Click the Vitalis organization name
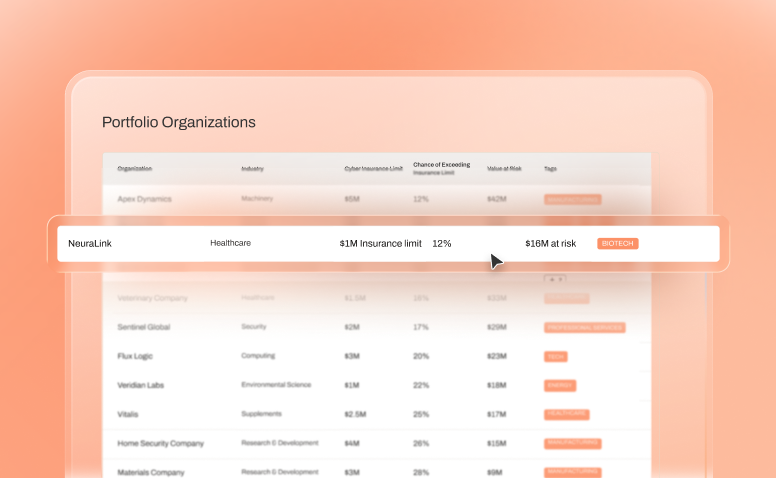This screenshot has width=776, height=478. click(x=130, y=414)
